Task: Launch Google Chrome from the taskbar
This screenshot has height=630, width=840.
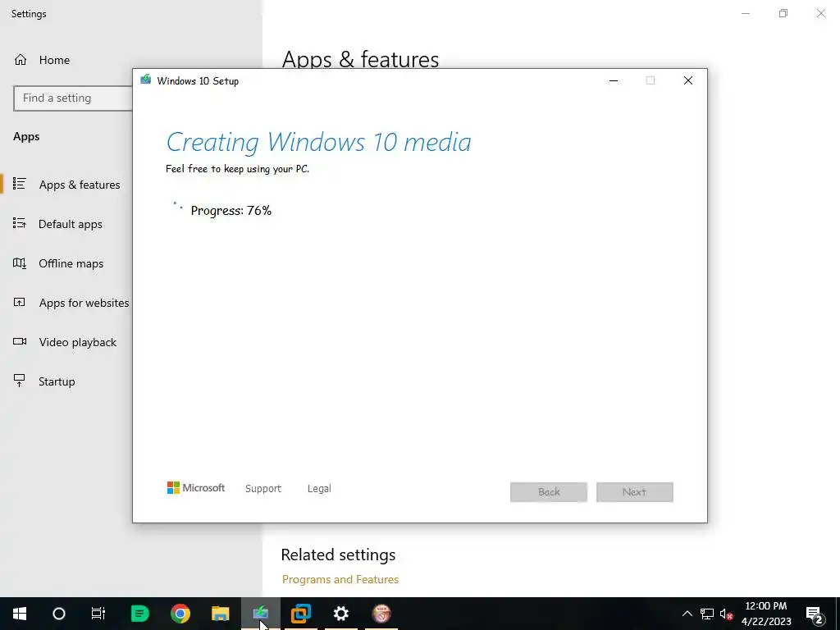Action: tap(180, 614)
